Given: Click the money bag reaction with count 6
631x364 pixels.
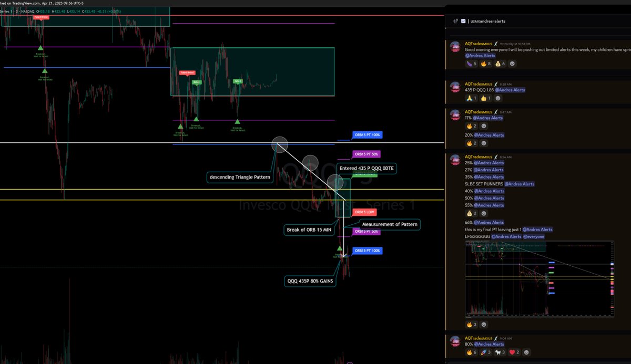Looking at the screenshot, I should (501, 64).
